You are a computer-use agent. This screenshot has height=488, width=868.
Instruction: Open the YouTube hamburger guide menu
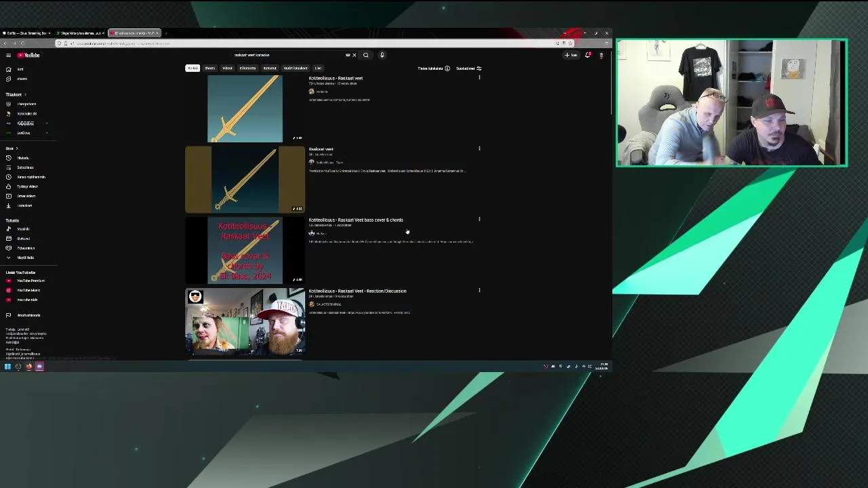8,55
